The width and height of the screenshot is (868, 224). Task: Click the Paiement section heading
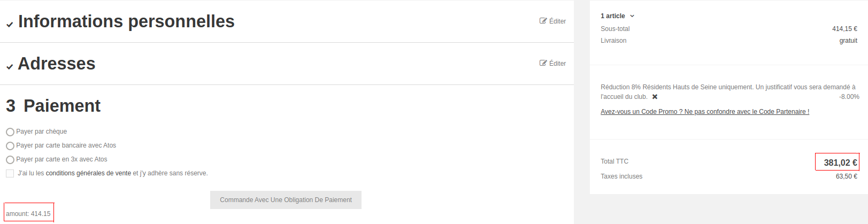coord(62,106)
